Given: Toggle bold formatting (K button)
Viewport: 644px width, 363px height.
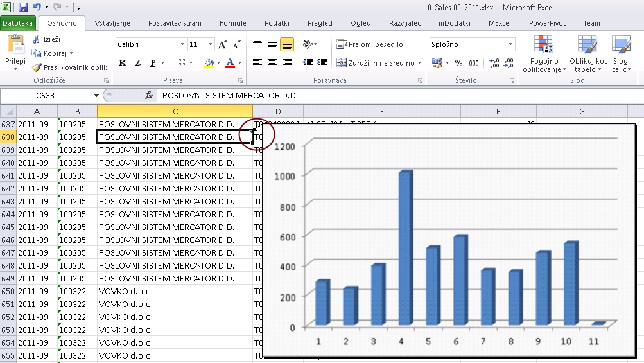Looking at the screenshot, I should click(x=123, y=63).
